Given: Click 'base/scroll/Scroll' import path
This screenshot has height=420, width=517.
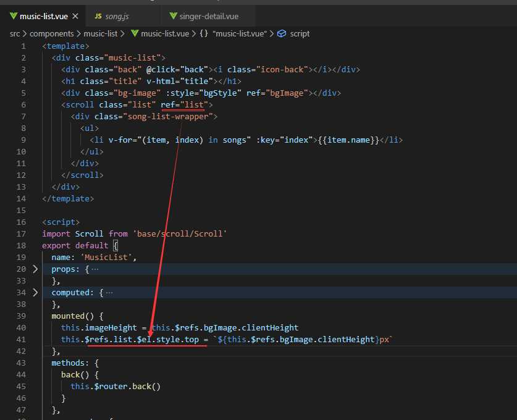Looking at the screenshot, I should (180, 233).
